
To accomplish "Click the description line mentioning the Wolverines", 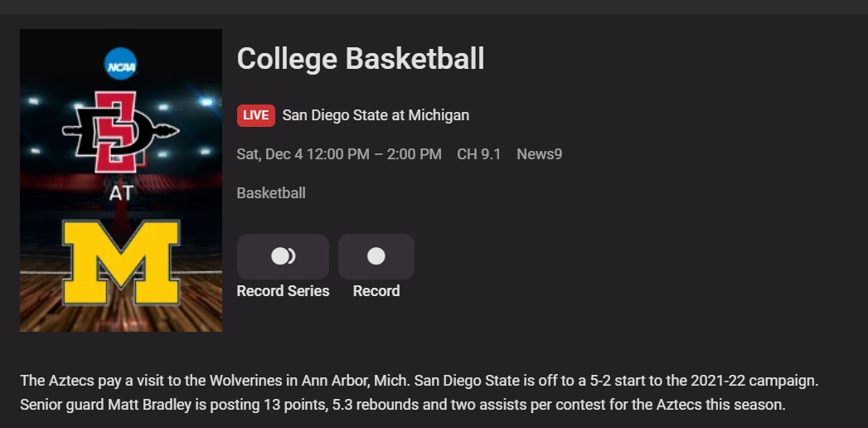I will pos(419,381).
